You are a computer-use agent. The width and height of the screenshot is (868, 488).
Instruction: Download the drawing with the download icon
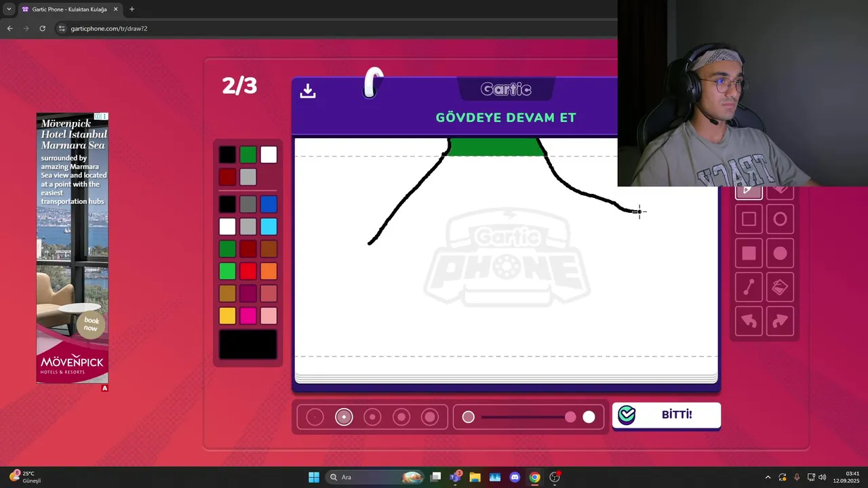(308, 91)
